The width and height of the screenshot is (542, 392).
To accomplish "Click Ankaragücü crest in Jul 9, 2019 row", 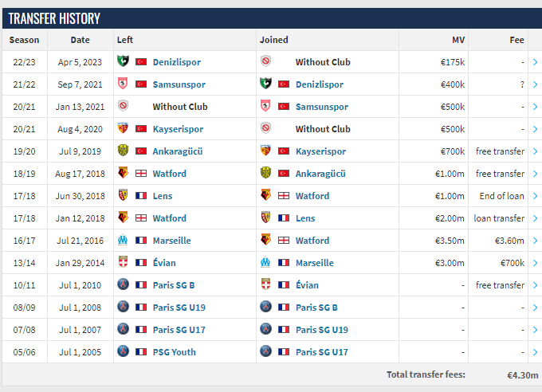I will [x=123, y=151].
